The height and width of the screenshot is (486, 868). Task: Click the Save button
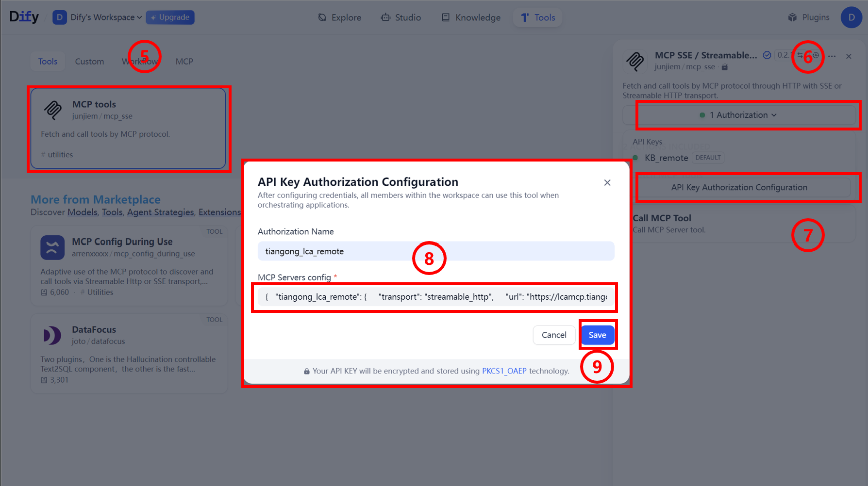click(597, 335)
